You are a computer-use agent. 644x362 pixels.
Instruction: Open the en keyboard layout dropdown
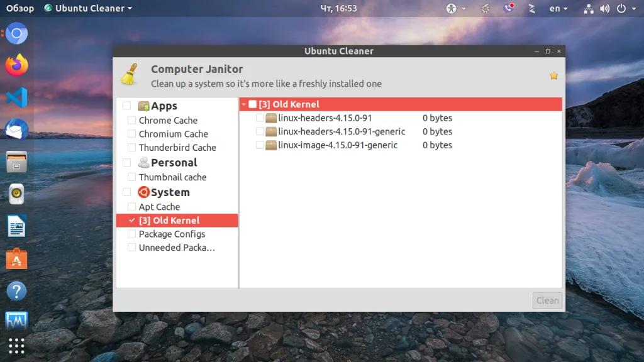[x=558, y=8]
